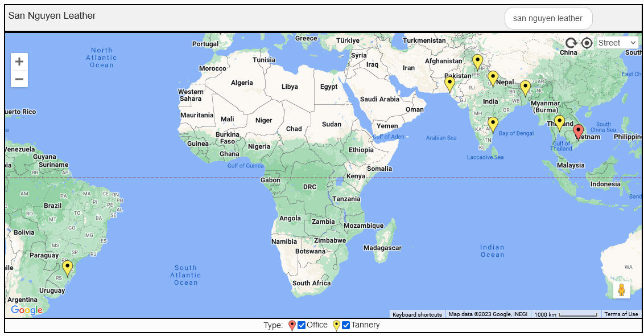Uncheck the Tannery type checkbox

point(346,325)
